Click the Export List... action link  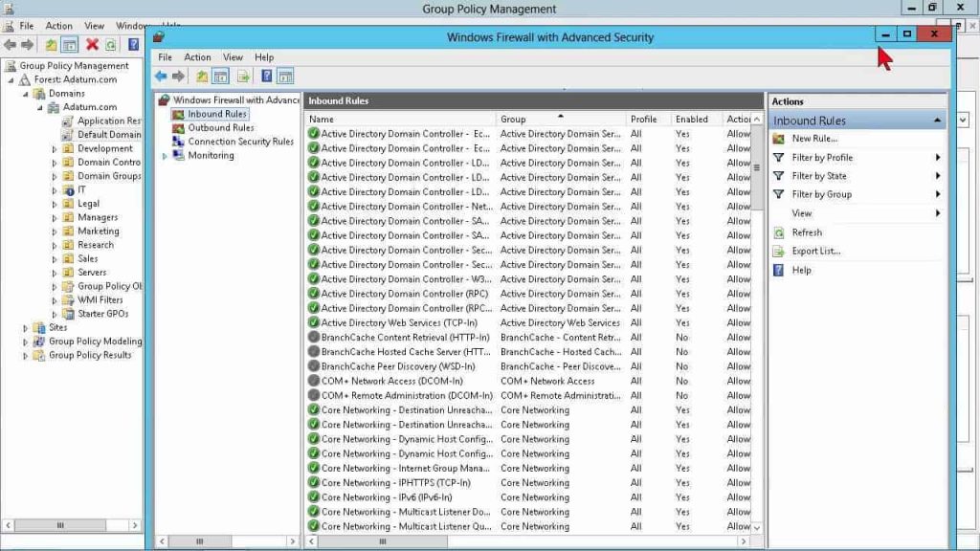pos(816,252)
